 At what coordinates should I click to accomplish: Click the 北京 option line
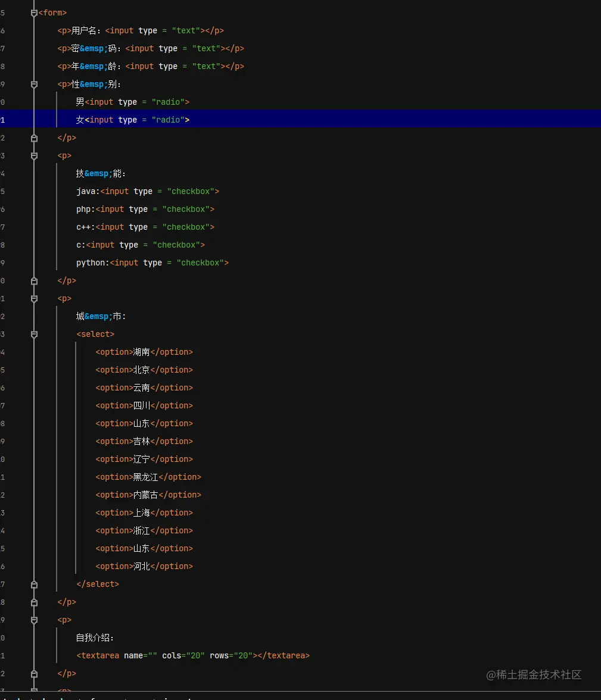coord(144,370)
